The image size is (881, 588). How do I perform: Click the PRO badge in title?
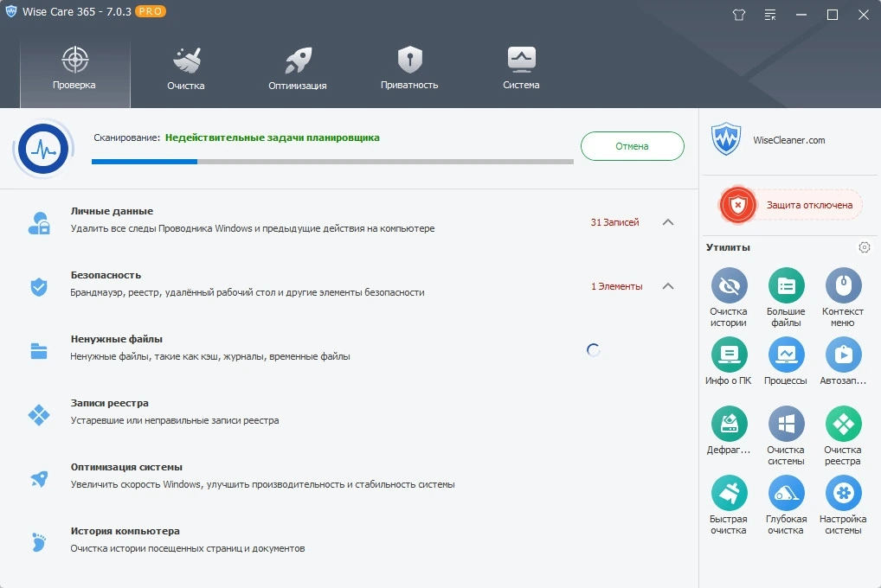coord(151,11)
